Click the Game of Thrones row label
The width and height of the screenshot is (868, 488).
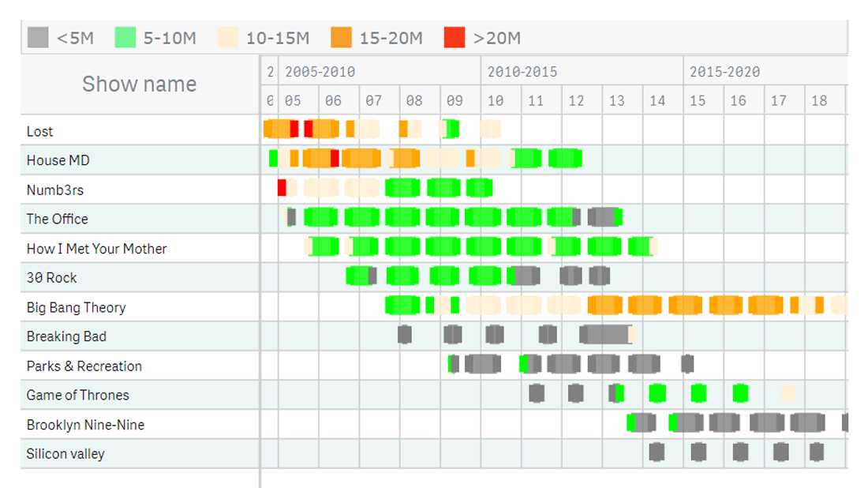77,395
